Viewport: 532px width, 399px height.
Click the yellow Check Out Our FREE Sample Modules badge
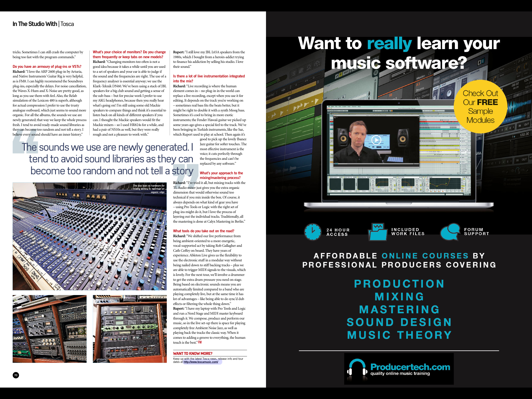coord(480,107)
